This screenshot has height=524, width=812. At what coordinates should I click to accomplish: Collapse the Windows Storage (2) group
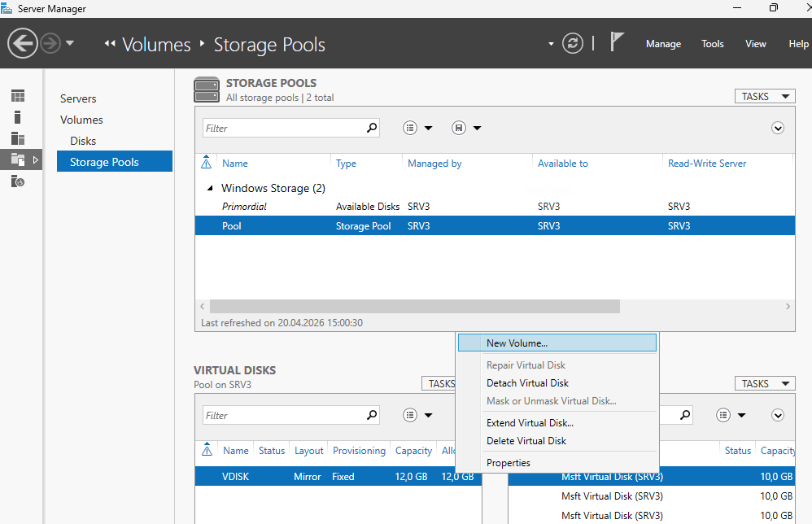210,189
